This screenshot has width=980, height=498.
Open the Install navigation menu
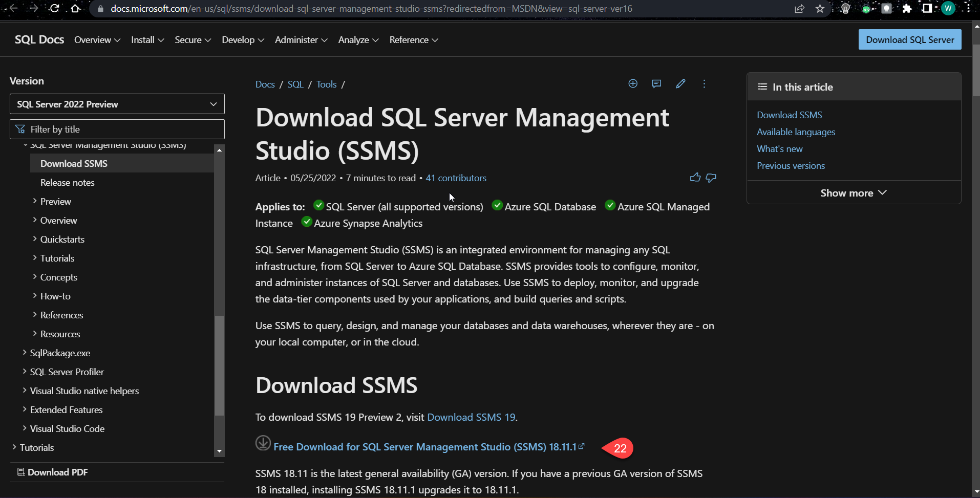pos(147,40)
